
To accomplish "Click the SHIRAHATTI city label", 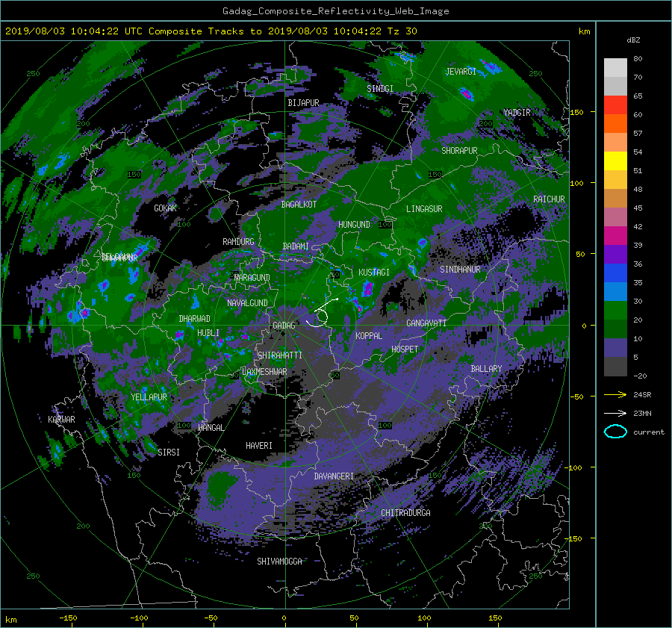I will [x=280, y=355].
